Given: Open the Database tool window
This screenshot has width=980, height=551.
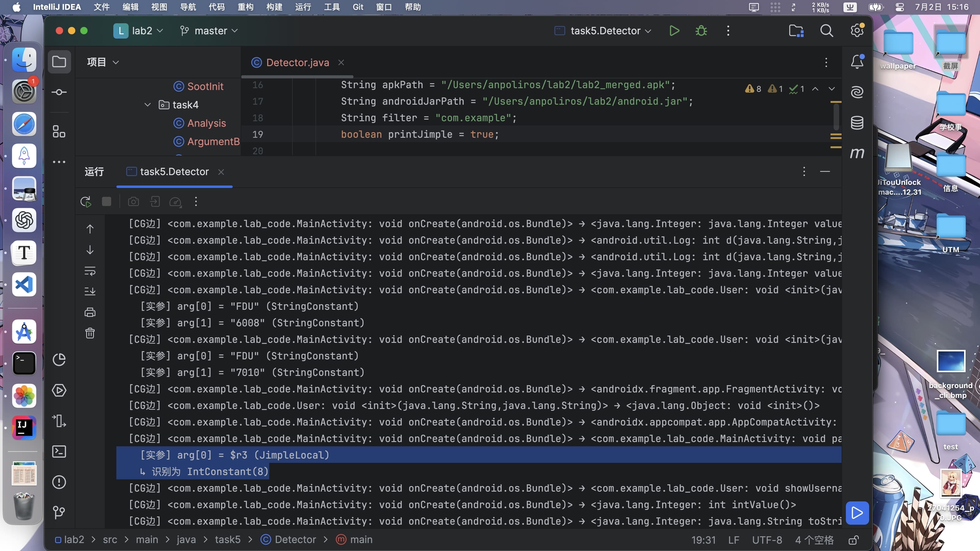Looking at the screenshot, I should click(x=857, y=123).
